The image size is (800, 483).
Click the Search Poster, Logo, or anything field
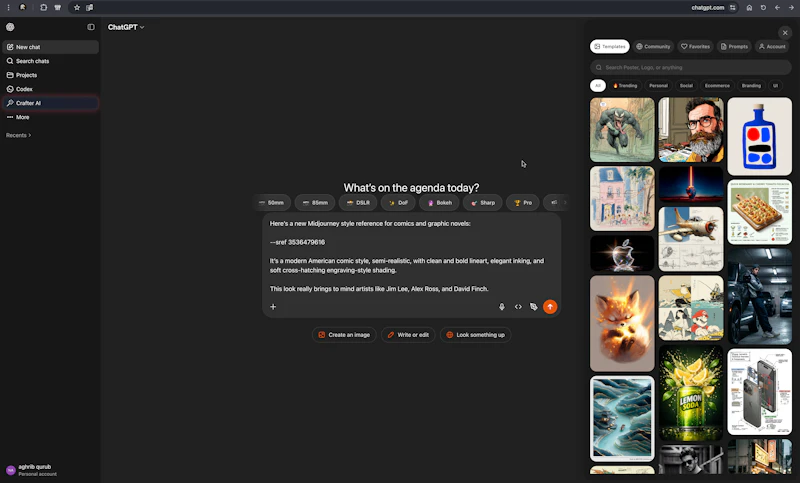pos(691,67)
